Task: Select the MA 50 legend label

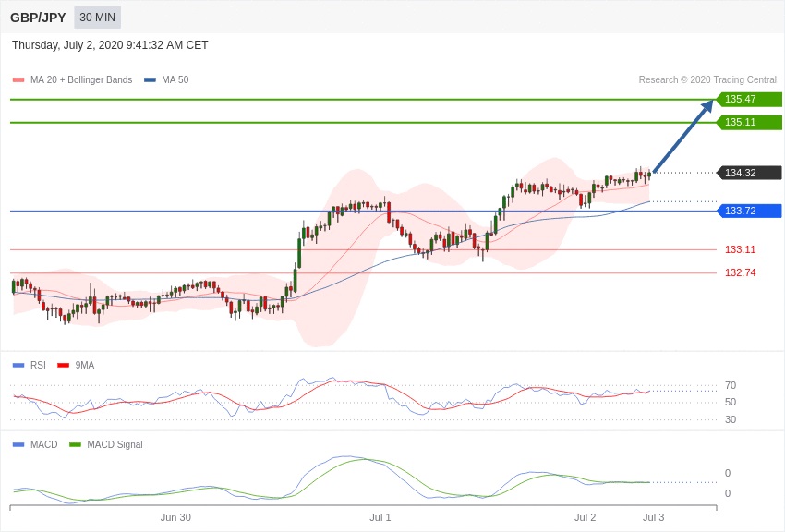Action: click(175, 79)
